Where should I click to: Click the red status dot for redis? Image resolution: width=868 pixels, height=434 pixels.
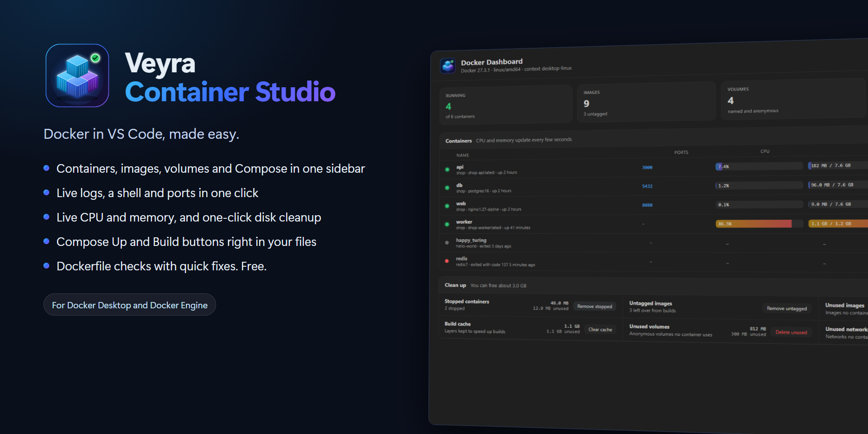[x=447, y=261]
